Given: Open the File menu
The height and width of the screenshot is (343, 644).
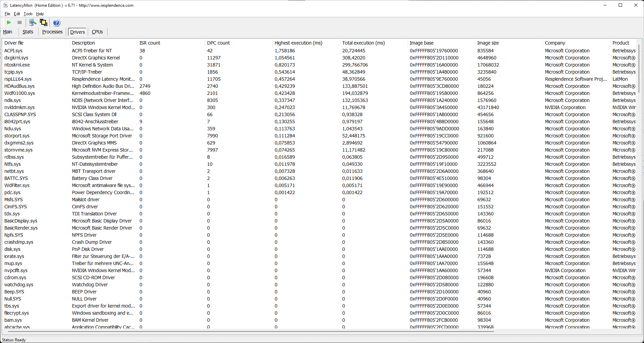Looking at the screenshot, I should point(7,14).
